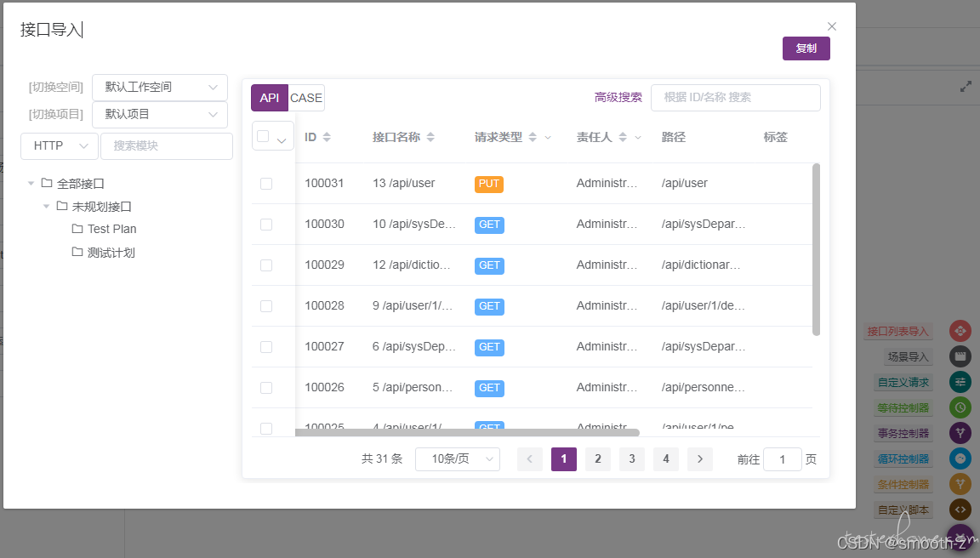Click the 接口列表导入 label

pos(898,331)
